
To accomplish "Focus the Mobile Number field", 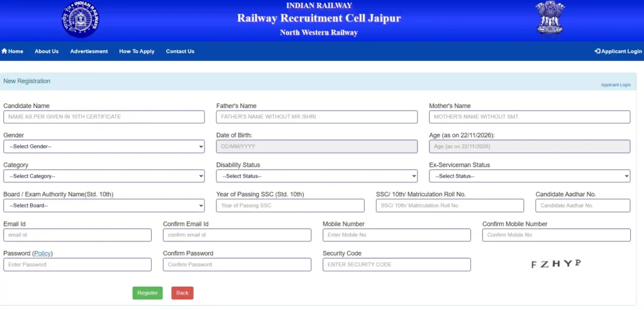I will 397,235.
